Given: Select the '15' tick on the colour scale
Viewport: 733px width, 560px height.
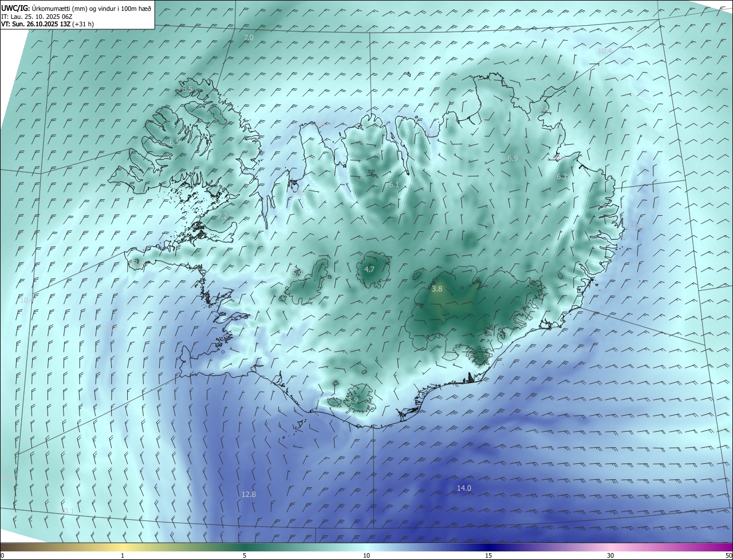Looking at the screenshot, I should tap(488, 555).
